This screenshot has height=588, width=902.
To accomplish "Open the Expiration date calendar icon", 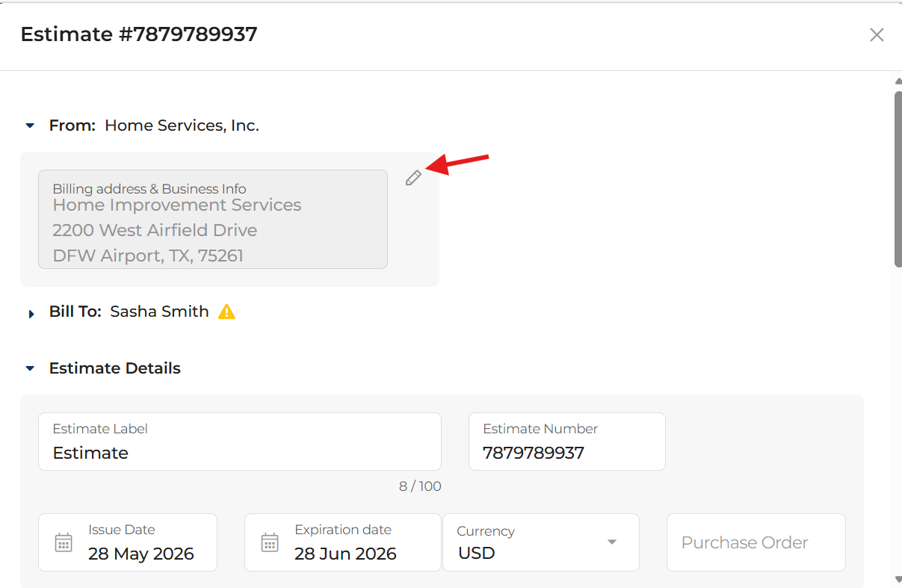I will [270, 542].
